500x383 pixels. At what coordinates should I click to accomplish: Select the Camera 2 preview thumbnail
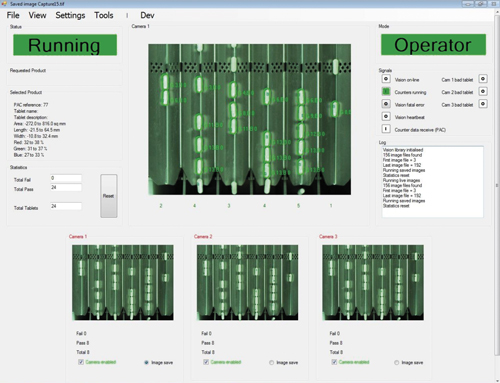tap(247, 283)
